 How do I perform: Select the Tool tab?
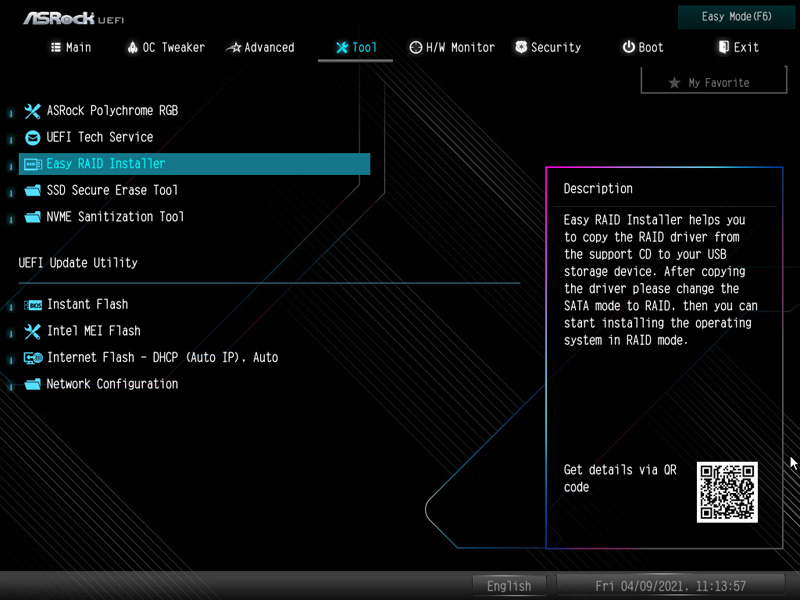click(356, 47)
